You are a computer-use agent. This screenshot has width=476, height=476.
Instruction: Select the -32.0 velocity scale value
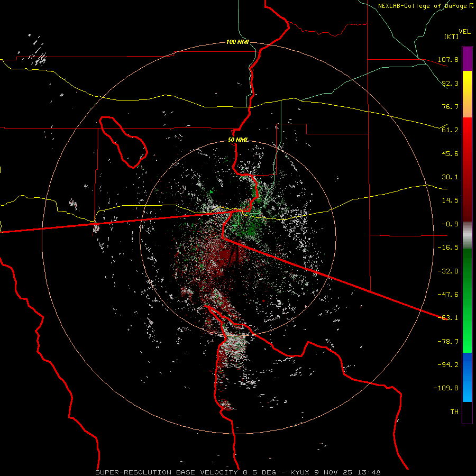click(448, 271)
